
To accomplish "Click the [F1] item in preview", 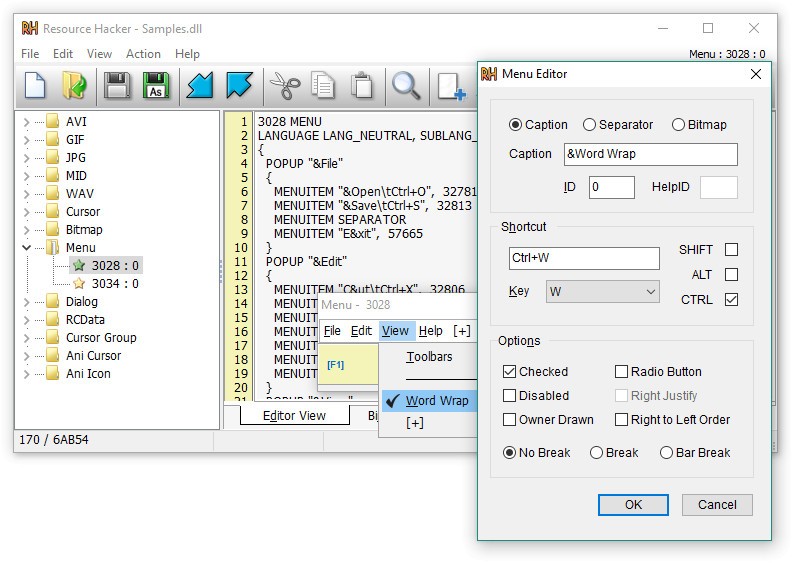I will pos(335,365).
